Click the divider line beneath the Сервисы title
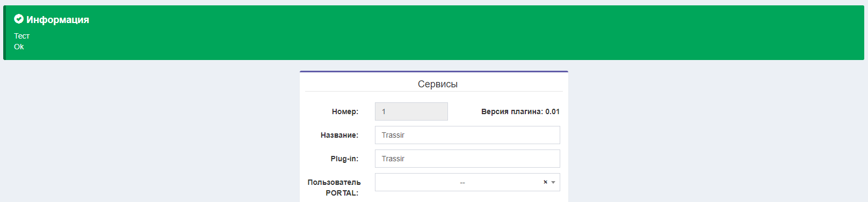The width and height of the screenshot is (868, 202). [434, 91]
